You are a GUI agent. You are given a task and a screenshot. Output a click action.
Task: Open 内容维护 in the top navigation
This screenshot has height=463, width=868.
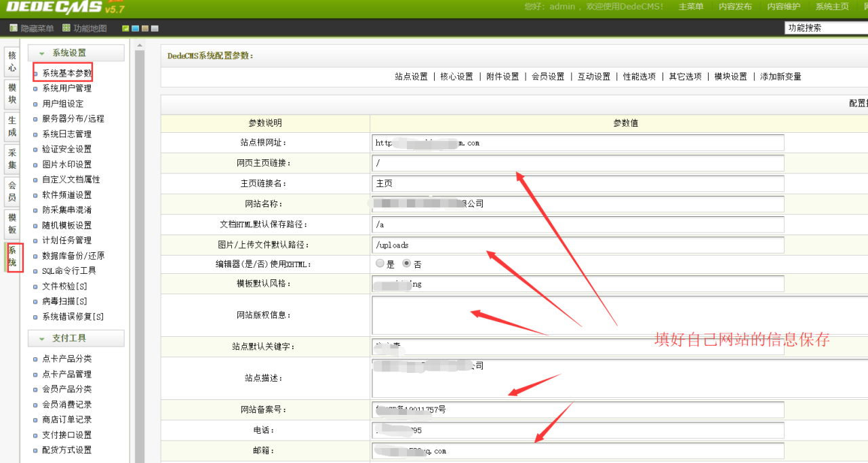(784, 7)
